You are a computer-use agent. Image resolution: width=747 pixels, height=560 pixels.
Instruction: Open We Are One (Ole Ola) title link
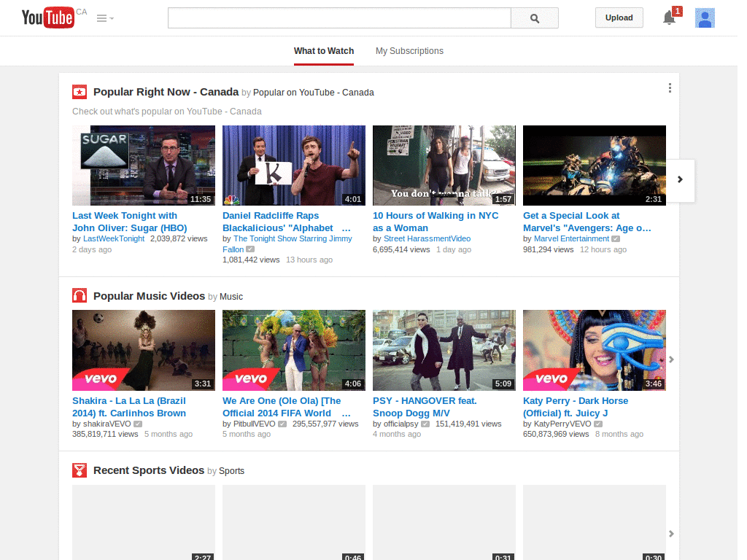pyautogui.click(x=286, y=407)
